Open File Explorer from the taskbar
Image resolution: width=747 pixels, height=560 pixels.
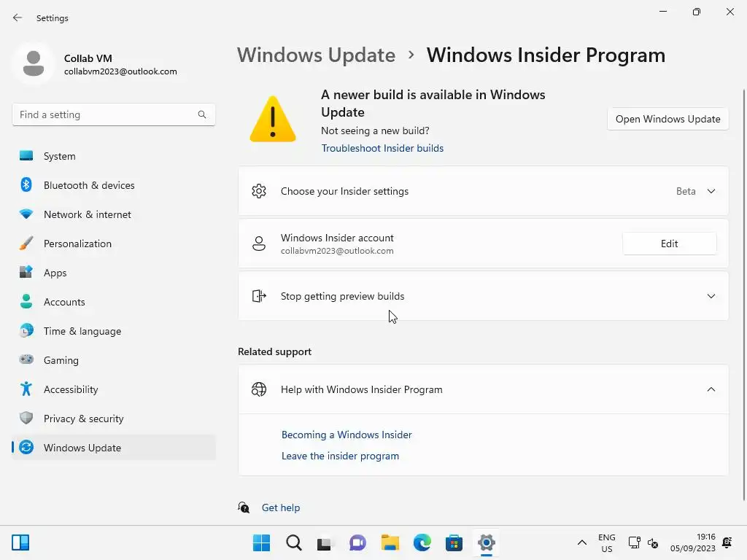pos(390,542)
